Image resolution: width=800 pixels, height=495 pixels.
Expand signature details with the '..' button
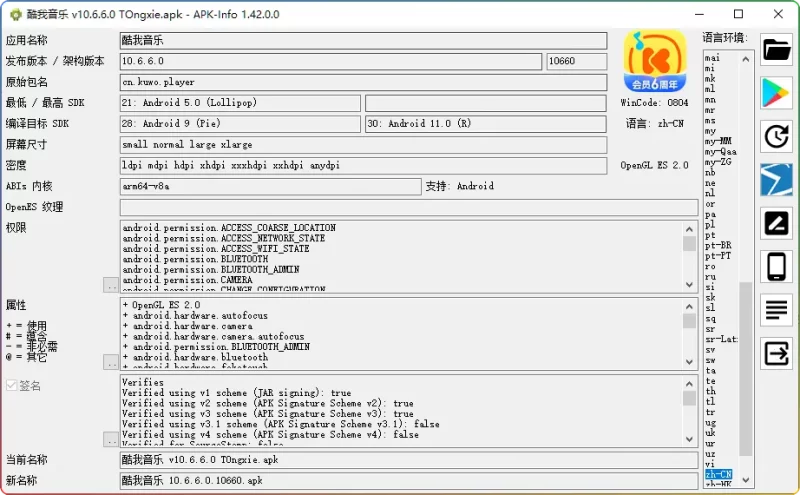pos(110,439)
